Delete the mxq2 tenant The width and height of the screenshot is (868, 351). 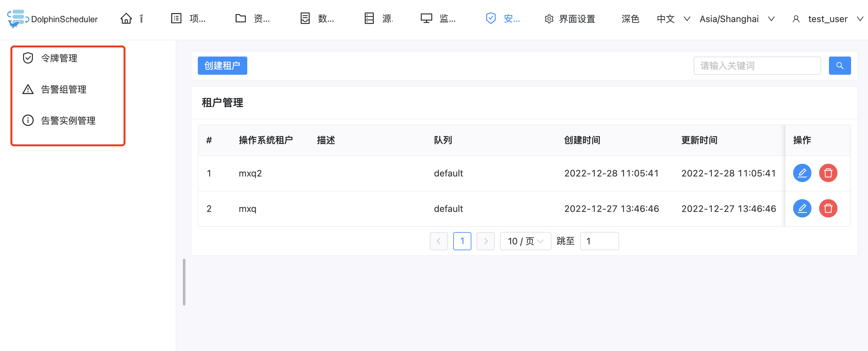coord(828,173)
